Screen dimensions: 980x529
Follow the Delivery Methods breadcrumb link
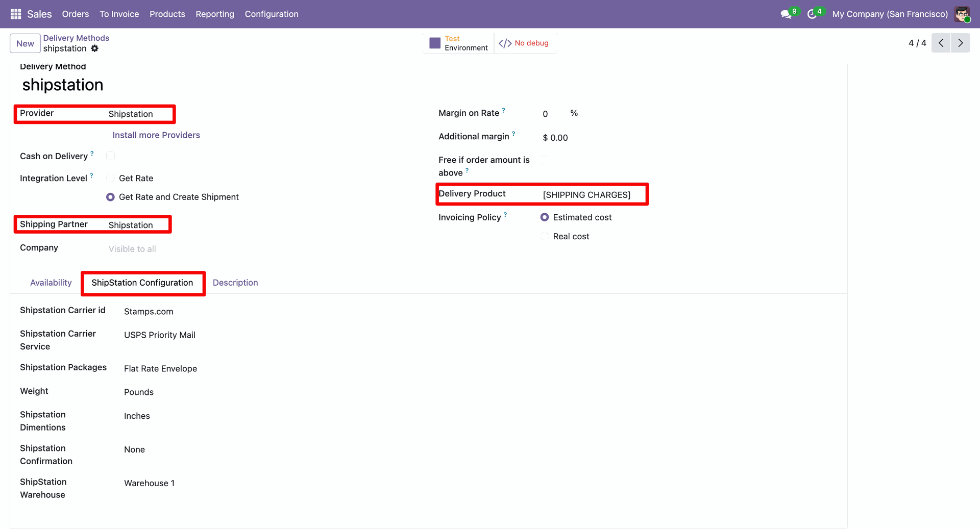coord(76,38)
